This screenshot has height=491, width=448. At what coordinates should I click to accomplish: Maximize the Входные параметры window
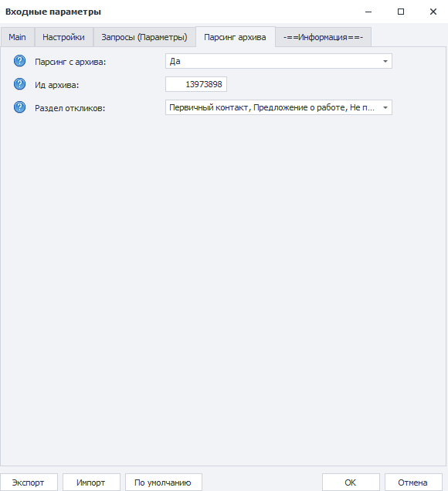401,12
